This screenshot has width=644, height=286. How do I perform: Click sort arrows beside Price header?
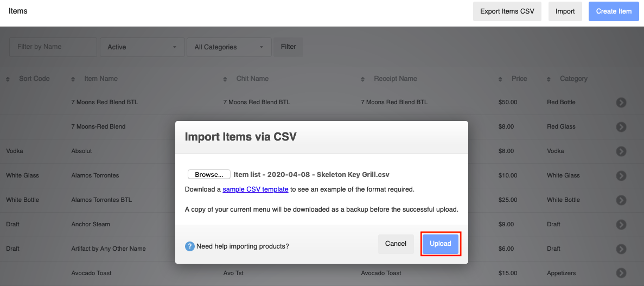point(500,79)
